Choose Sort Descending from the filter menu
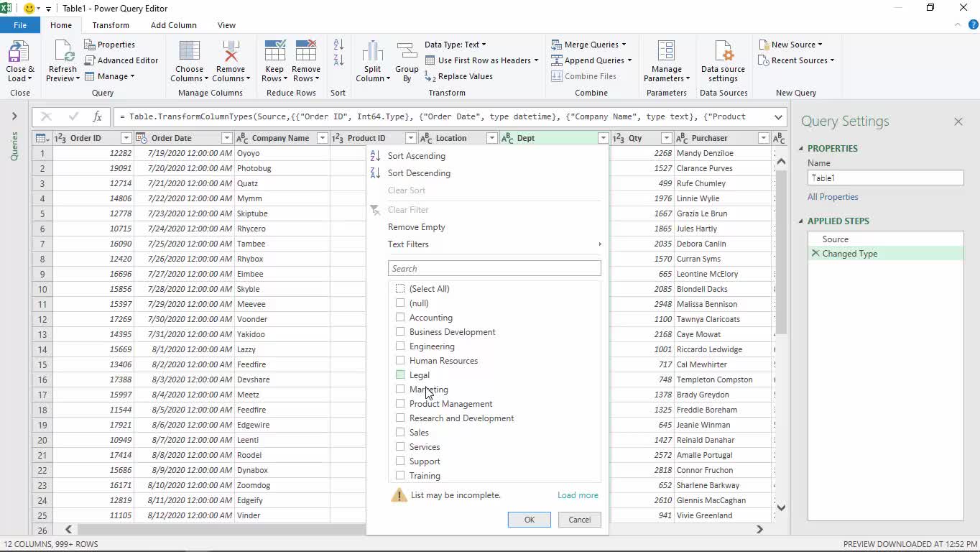Viewport: 980px width, 552px height. (419, 173)
